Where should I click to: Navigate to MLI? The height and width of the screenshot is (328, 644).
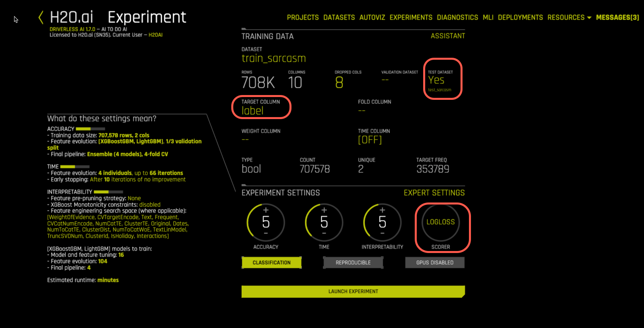488,18
